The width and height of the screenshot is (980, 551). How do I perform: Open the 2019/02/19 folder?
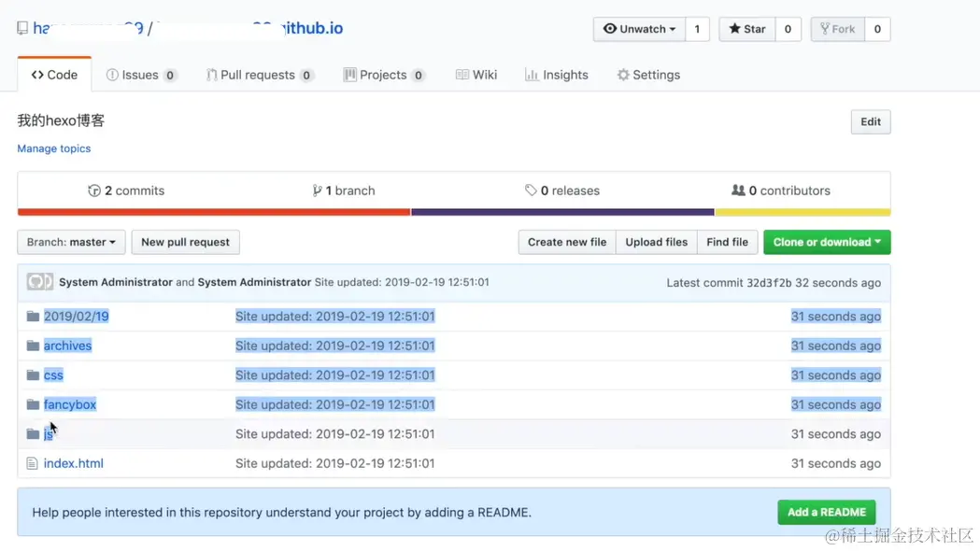pyautogui.click(x=77, y=317)
